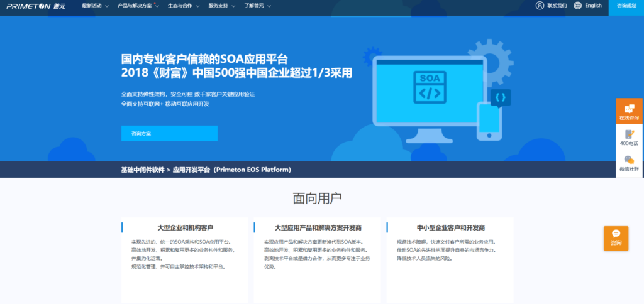
Task: Open 在线咨询 chat icon in sidebar
Action: [x=629, y=111]
